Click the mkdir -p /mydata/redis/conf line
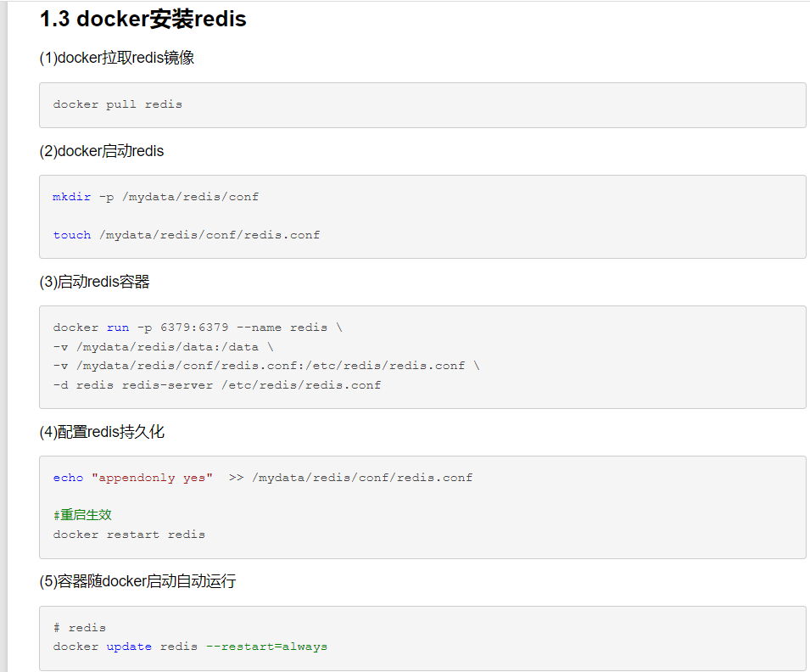This screenshot has height=672, width=810. point(156,197)
